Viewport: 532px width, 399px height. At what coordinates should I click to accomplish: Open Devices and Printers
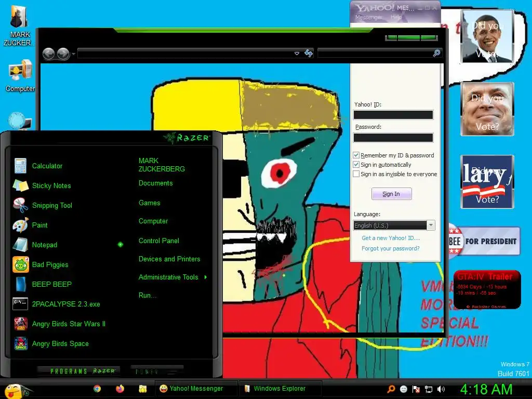(x=169, y=259)
